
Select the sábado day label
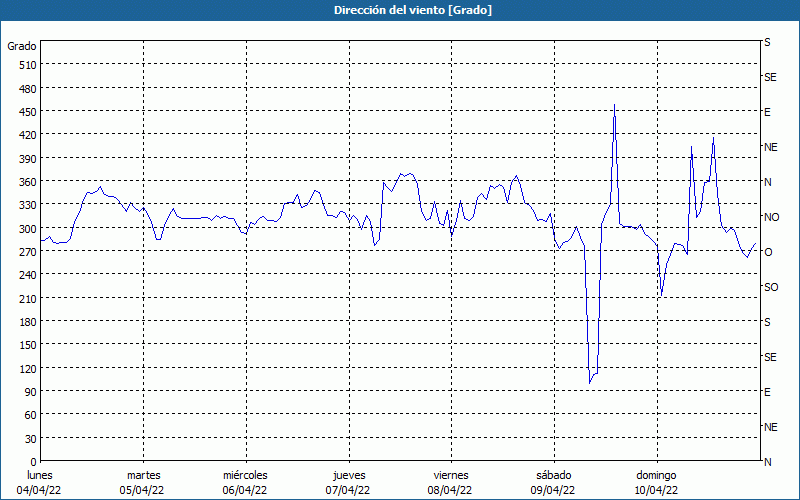coord(554,475)
